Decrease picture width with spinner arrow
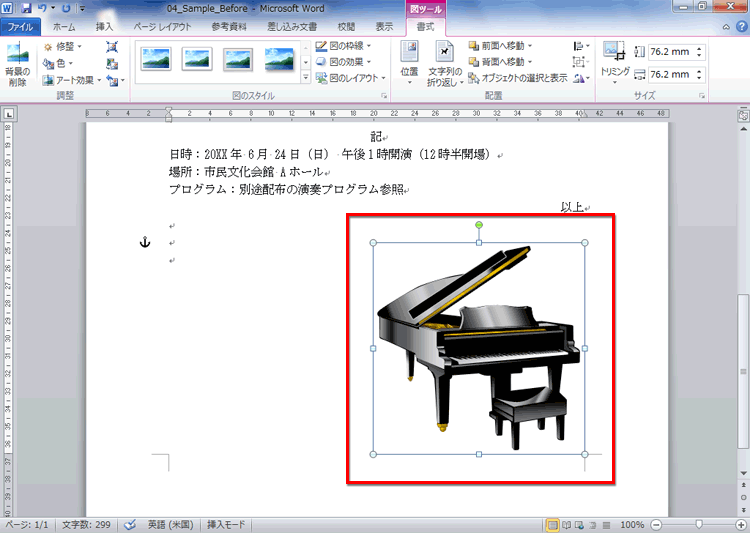The height and width of the screenshot is (533, 750). tap(699, 78)
